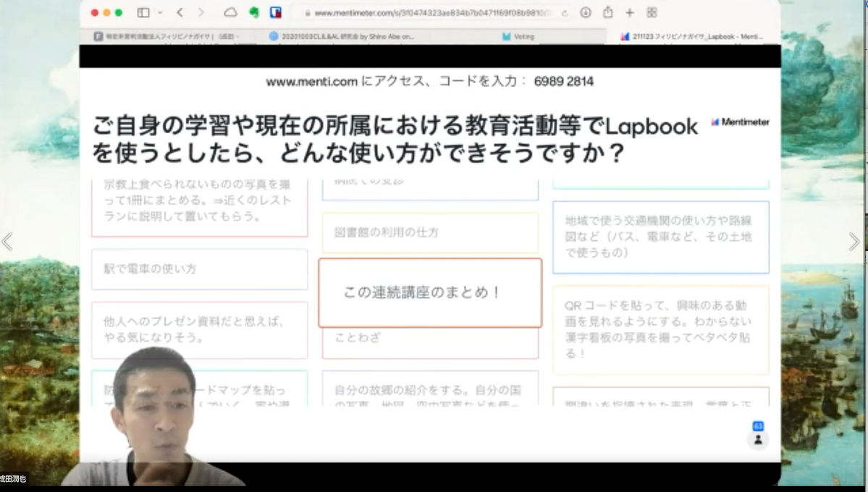The image size is (868, 492).
Task: Open the sidebar dropdown chevron
Action: click(159, 12)
